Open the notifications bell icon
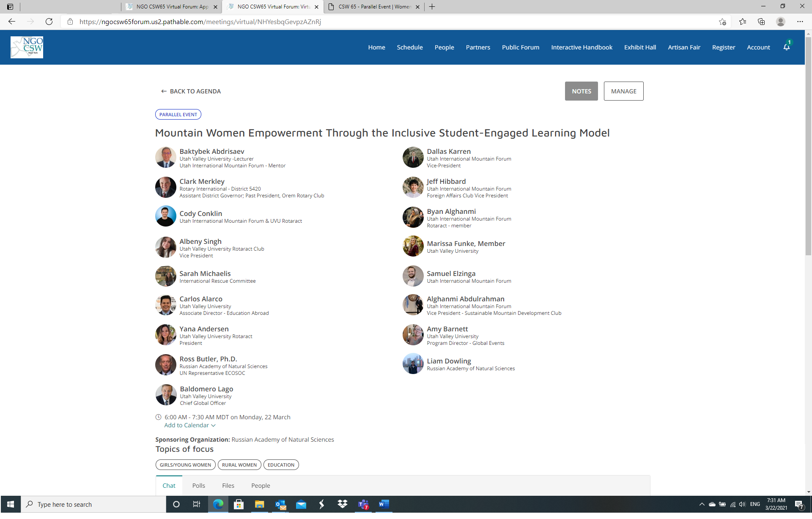812x519 pixels. coord(786,47)
